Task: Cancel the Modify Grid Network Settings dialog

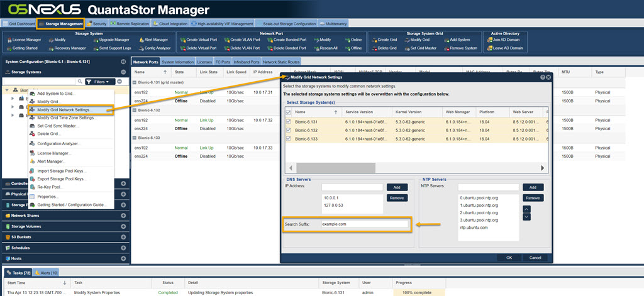Action: click(x=535, y=258)
